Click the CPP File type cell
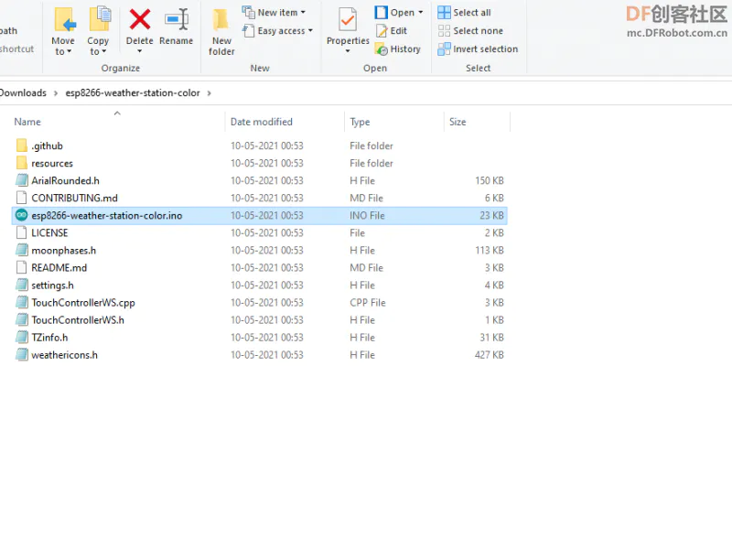 (x=368, y=302)
